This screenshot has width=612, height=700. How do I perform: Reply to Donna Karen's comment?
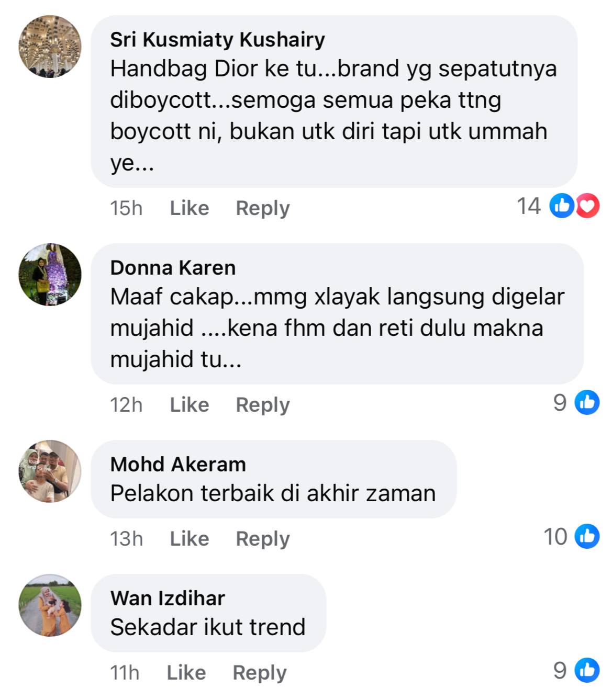[x=263, y=405]
